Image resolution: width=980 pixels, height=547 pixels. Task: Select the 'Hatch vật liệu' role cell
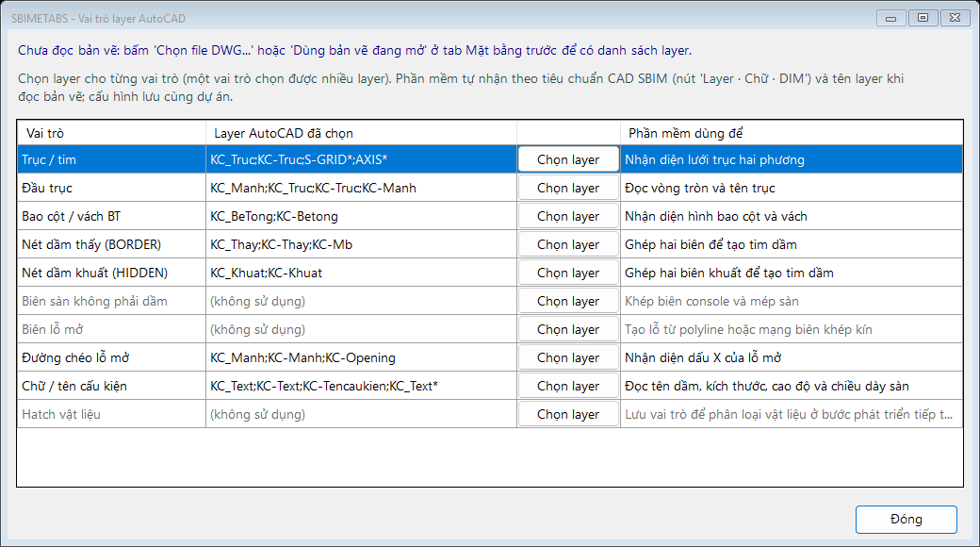coord(111,414)
